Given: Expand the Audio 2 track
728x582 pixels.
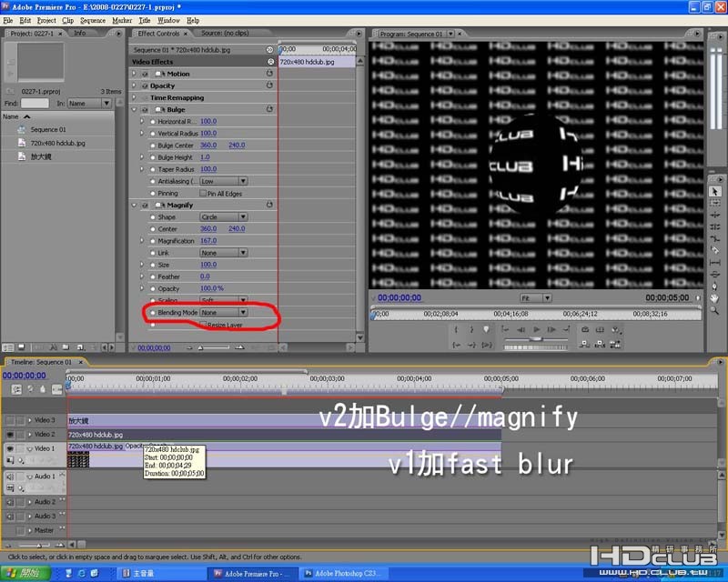Looking at the screenshot, I should pos(30,502).
